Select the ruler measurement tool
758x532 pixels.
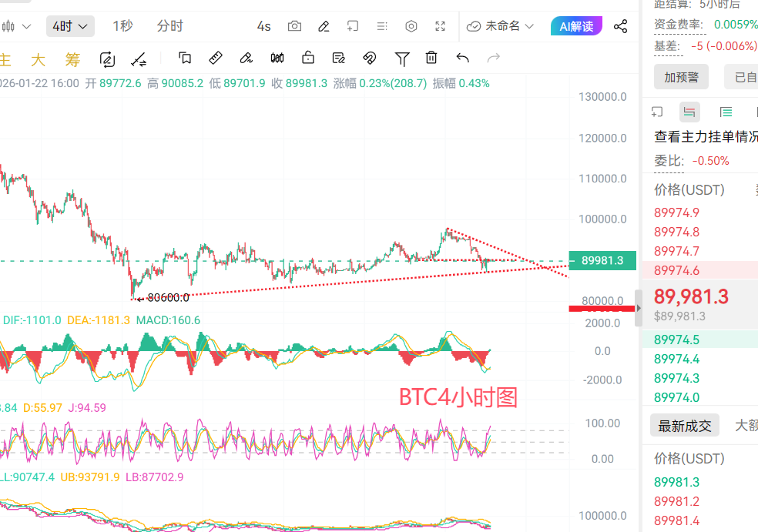tap(216, 58)
